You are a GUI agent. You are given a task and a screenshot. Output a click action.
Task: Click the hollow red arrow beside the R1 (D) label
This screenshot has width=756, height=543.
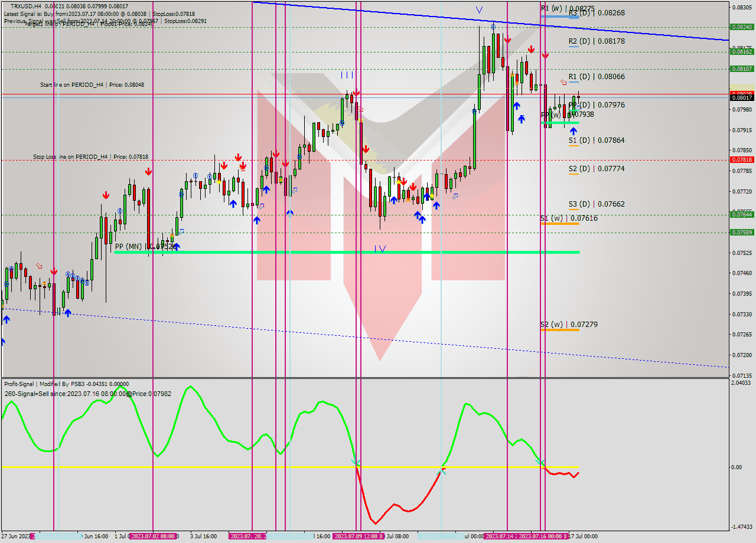coord(563,83)
